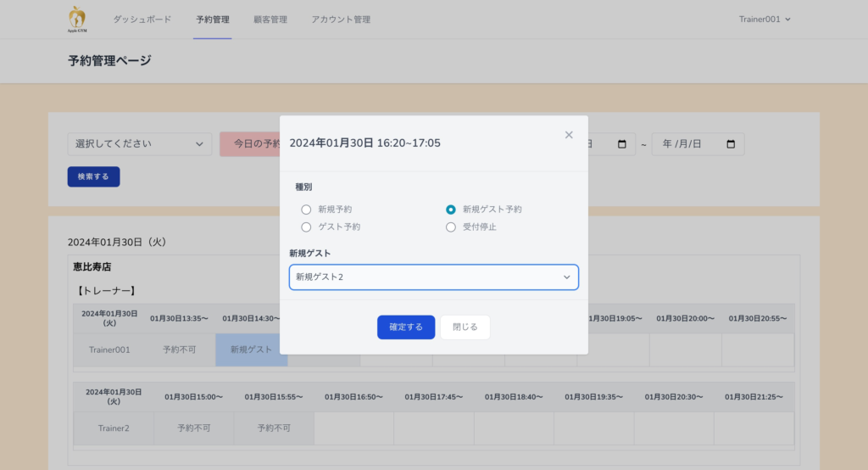Select the ゲスト予約 radio option
Viewport: 868px width, 470px height.
click(307, 227)
